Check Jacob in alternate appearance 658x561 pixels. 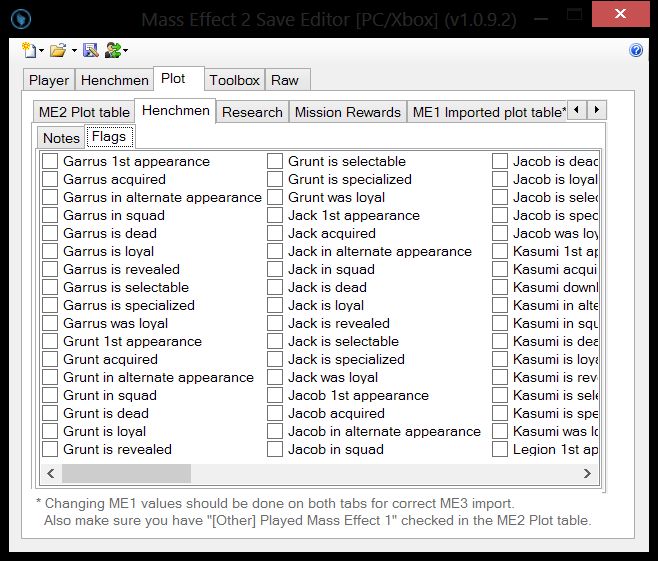coord(275,432)
